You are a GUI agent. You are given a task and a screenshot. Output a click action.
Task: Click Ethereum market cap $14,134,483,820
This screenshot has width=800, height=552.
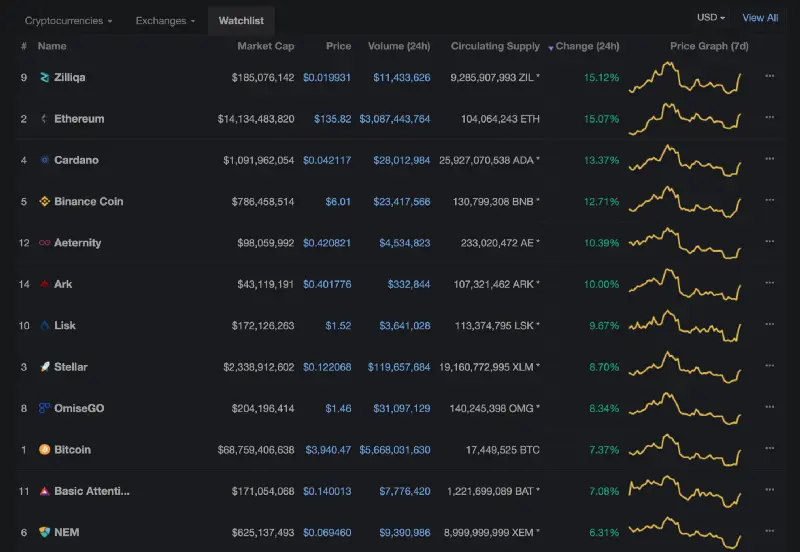click(x=256, y=119)
